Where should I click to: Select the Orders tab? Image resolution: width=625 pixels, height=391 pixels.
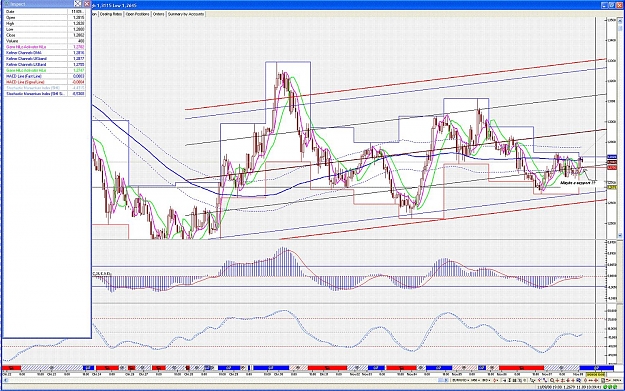point(158,14)
